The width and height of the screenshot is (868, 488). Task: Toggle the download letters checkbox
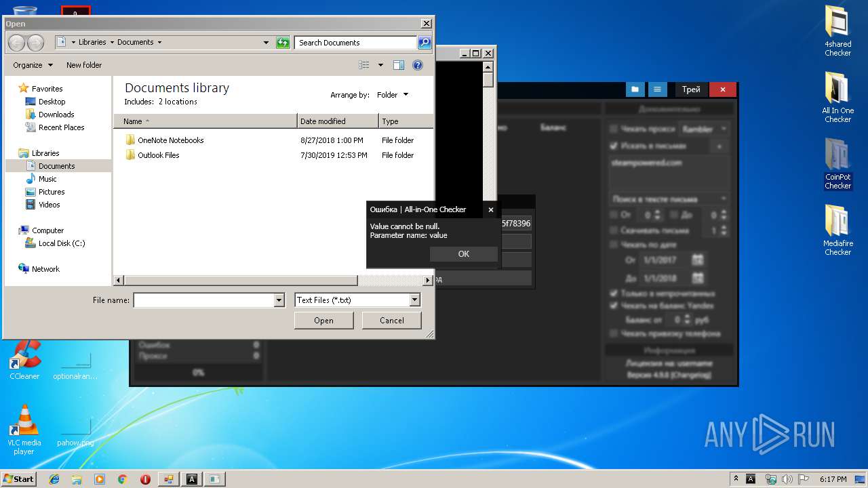click(614, 230)
